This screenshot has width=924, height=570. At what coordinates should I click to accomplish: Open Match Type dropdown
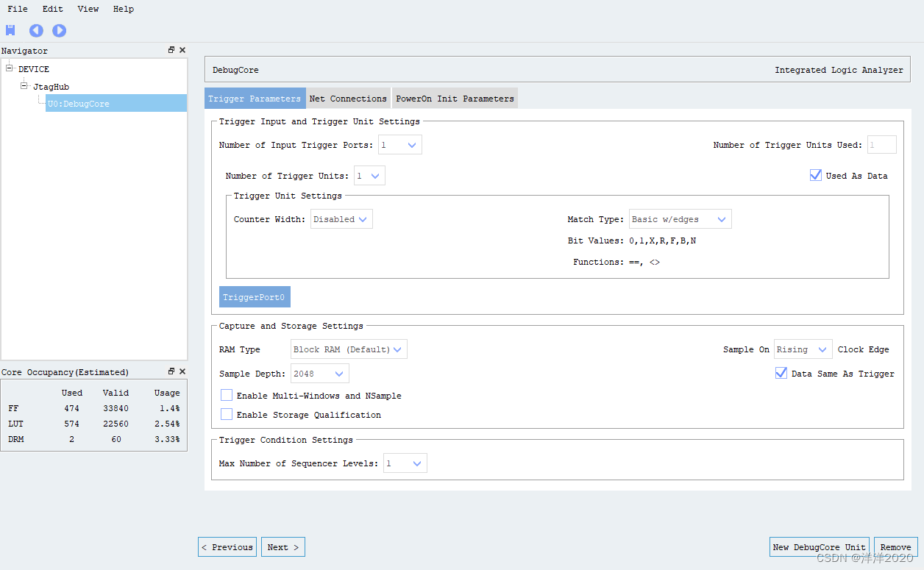(x=680, y=219)
